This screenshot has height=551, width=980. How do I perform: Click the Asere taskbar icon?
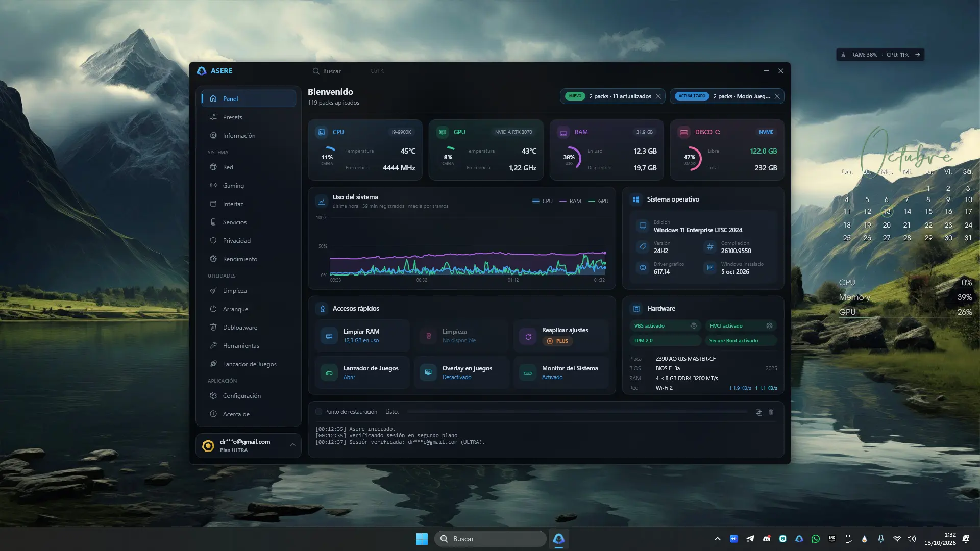click(x=559, y=539)
